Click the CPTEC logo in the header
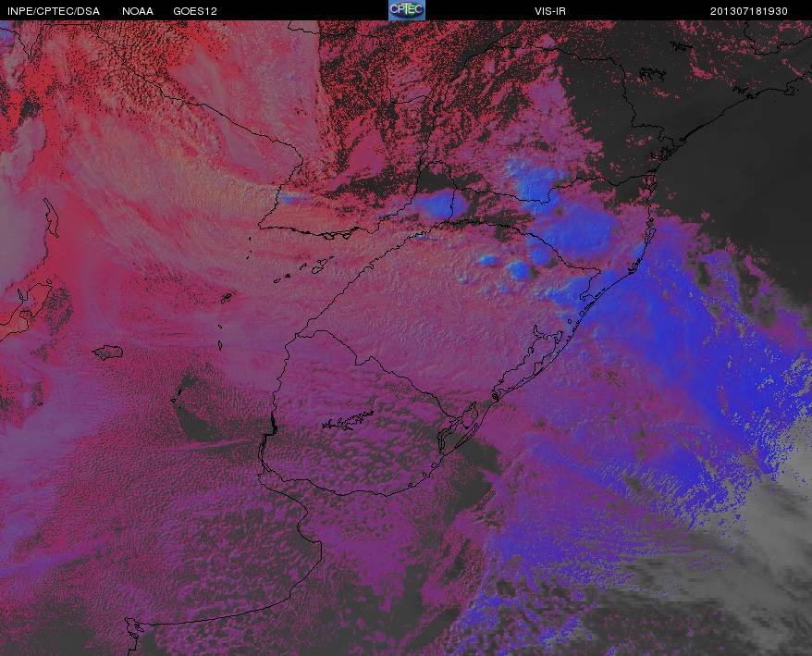This screenshot has width=812, height=656. 407,10
